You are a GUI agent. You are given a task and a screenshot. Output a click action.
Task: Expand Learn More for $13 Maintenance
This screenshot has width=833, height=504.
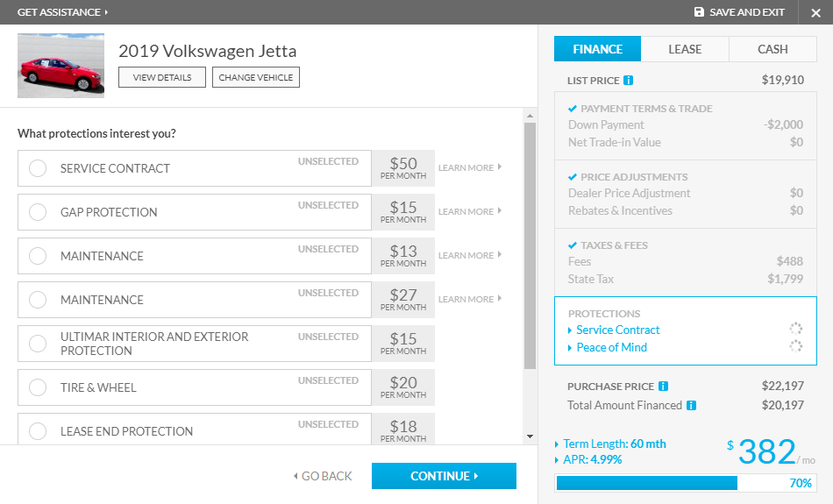(470, 255)
